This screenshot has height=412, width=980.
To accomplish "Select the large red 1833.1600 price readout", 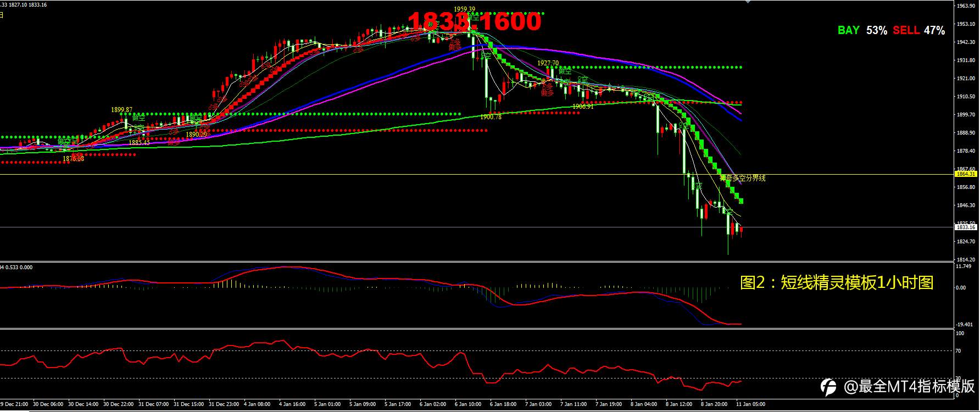I will [x=475, y=21].
